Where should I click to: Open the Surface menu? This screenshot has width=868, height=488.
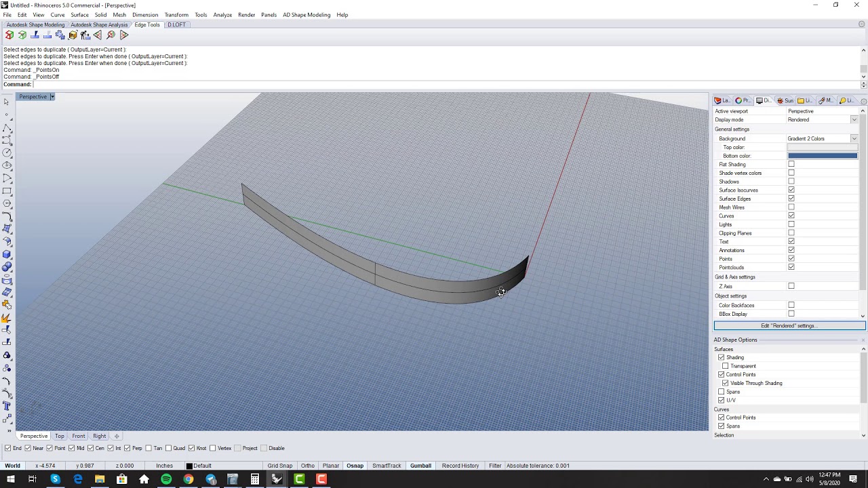[79, 15]
